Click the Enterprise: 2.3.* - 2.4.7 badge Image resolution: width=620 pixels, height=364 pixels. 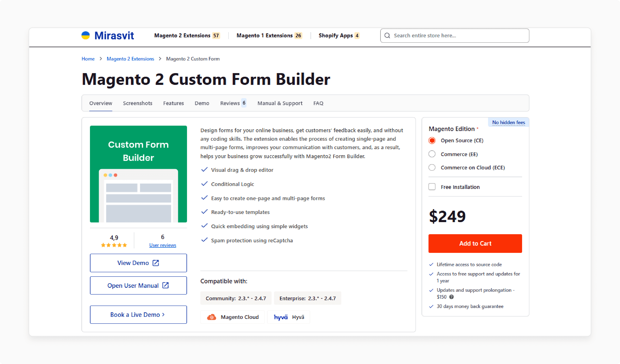[x=308, y=298]
